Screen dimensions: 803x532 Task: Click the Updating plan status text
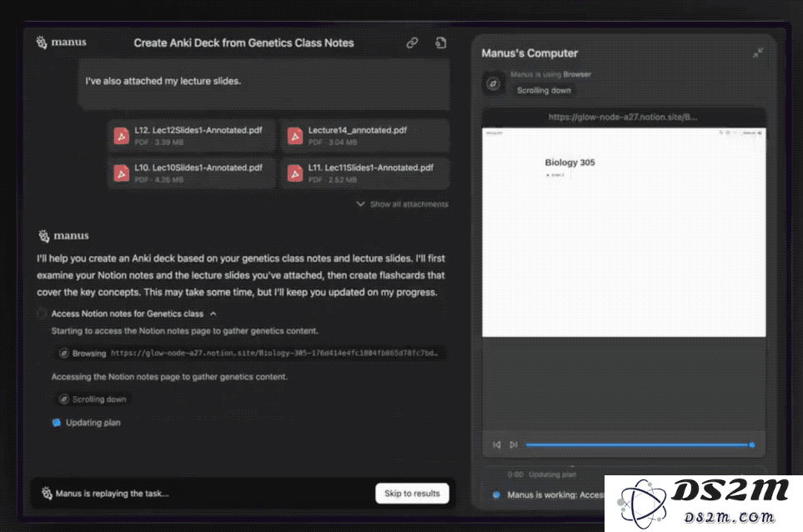pyautogui.click(x=93, y=423)
